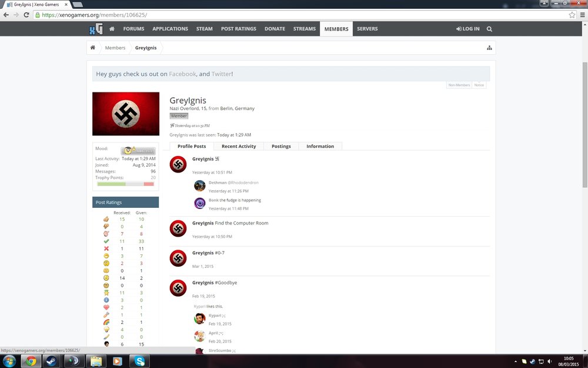The height and width of the screenshot is (368, 588).
Task: Show hidden tray icons arrow
Action: pyautogui.click(x=516, y=362)
